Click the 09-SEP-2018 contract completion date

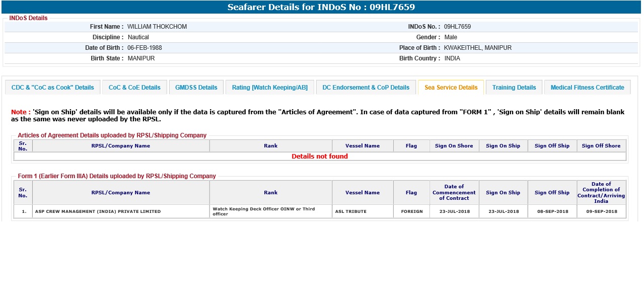pyautogui.click(x=601, y=211)
